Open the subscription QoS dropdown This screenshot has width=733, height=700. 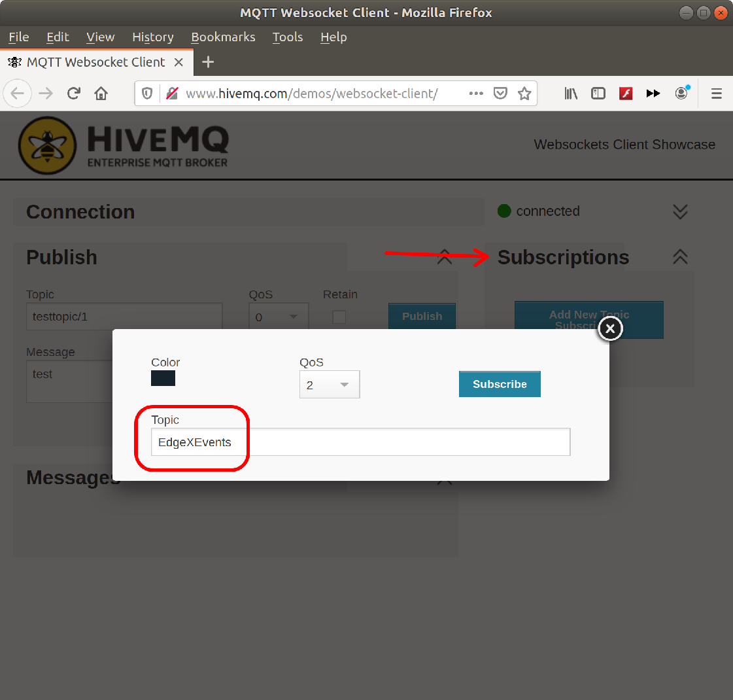click(330, 385)
